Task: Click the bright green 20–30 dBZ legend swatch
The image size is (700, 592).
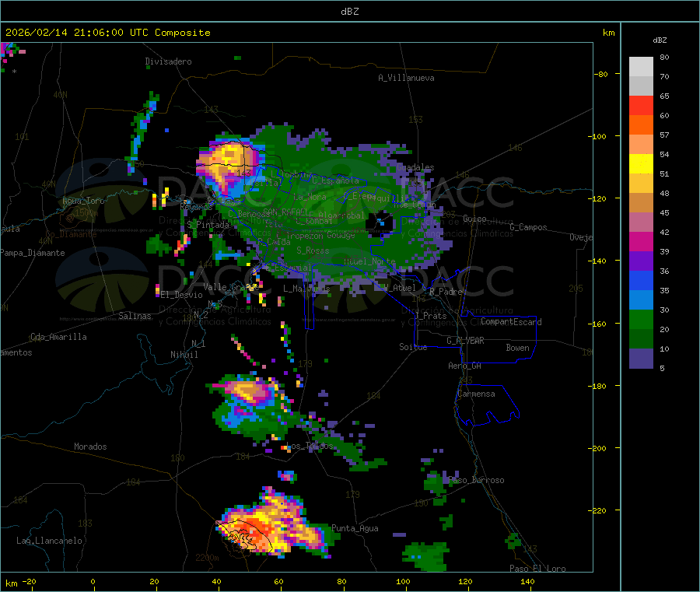Action: point(641,319)
